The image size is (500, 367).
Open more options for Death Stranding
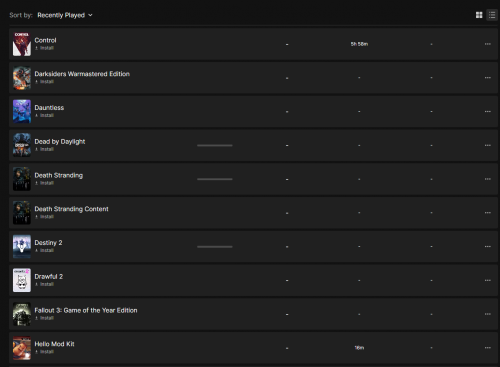[488, 179]
